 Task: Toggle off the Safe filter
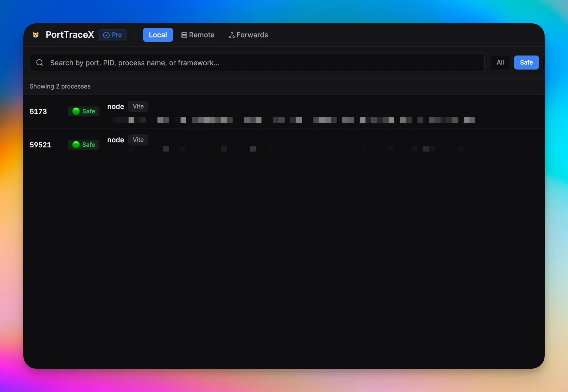[526, 62]
